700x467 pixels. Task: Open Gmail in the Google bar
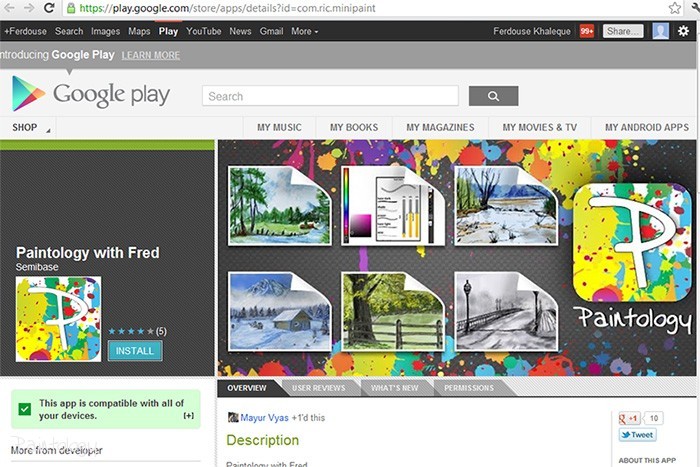271,31
